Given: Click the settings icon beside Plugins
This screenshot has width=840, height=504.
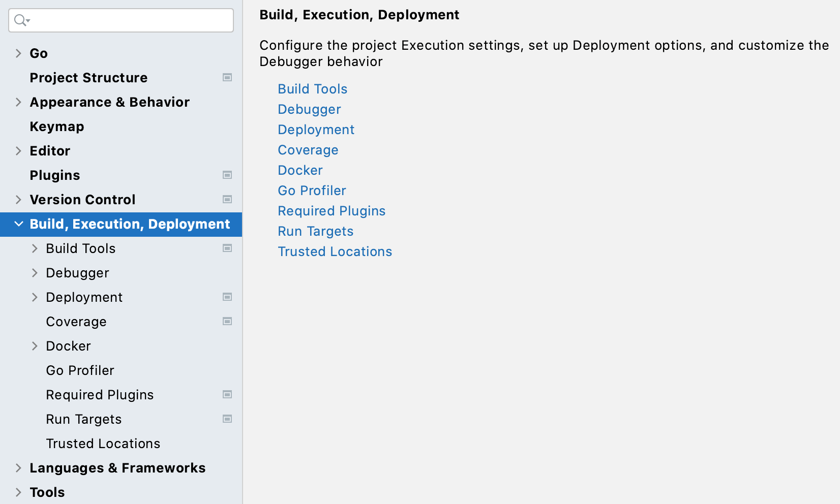Looking at the screenshot, I should pyautogui.click(x=227, y=175).
